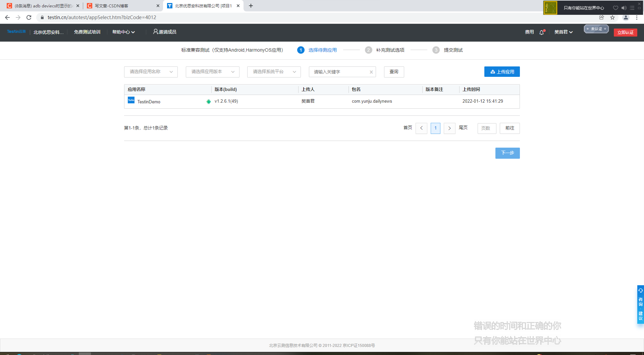Click the music player volume icon

coord(624,8)
